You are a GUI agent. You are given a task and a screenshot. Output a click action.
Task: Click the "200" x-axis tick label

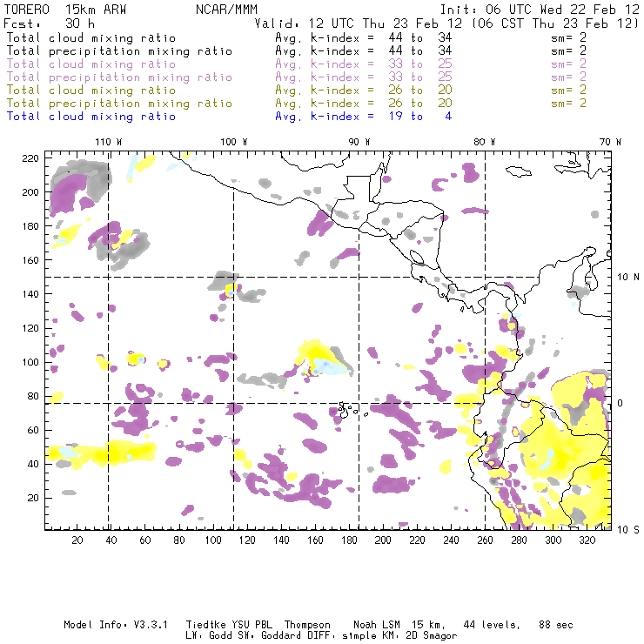[383, 540]
